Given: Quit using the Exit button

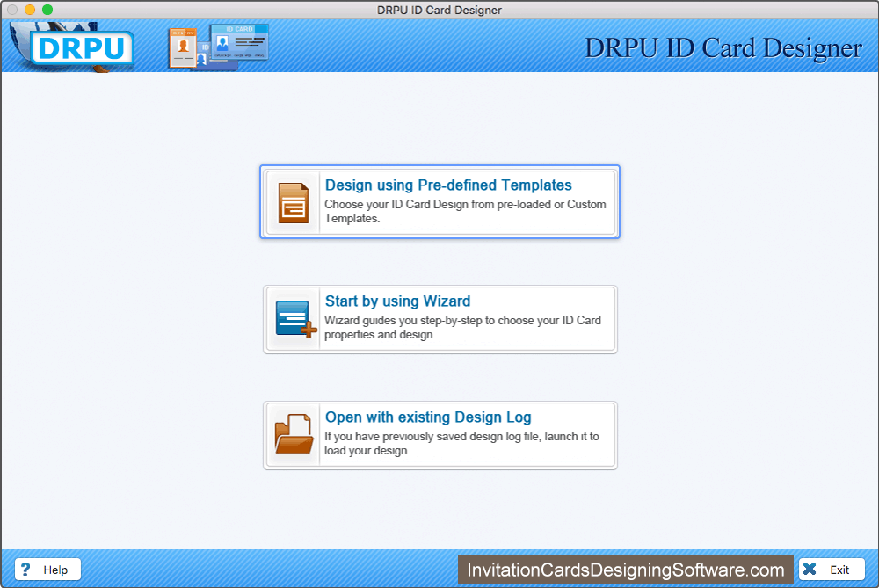Looking at the screenshot, I should (x=832, y=570).
